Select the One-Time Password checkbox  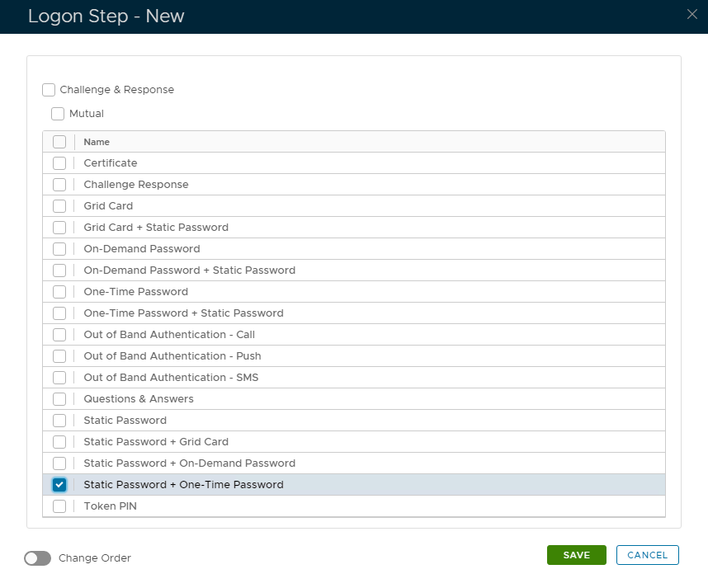pos(59,292)
